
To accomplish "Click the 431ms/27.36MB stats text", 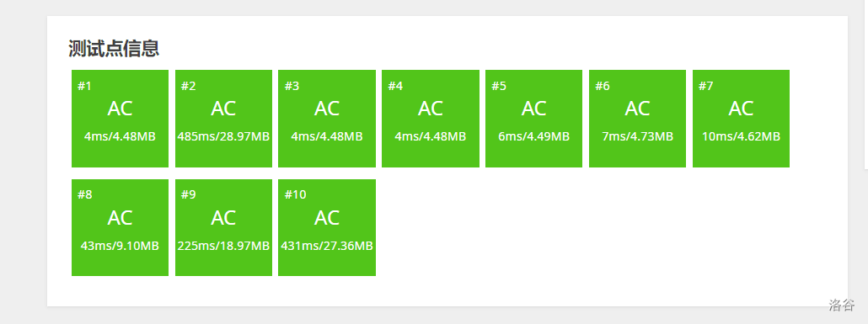I will click(x=327, y=246).
